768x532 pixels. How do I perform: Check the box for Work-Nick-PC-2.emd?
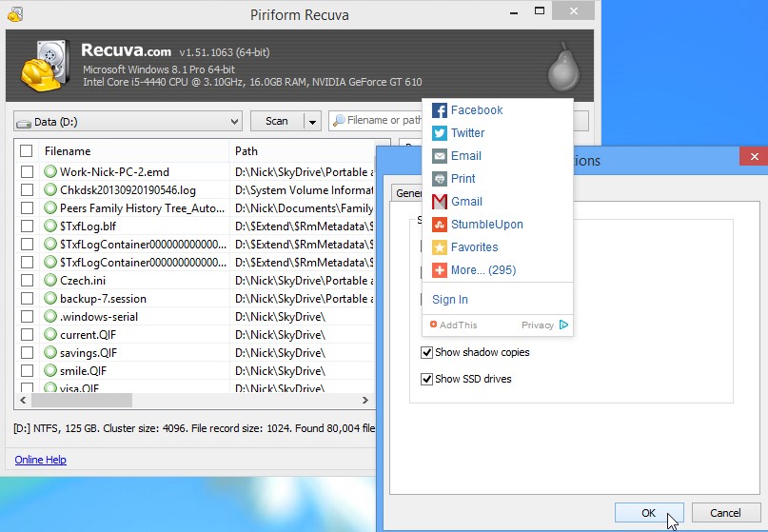27,172
